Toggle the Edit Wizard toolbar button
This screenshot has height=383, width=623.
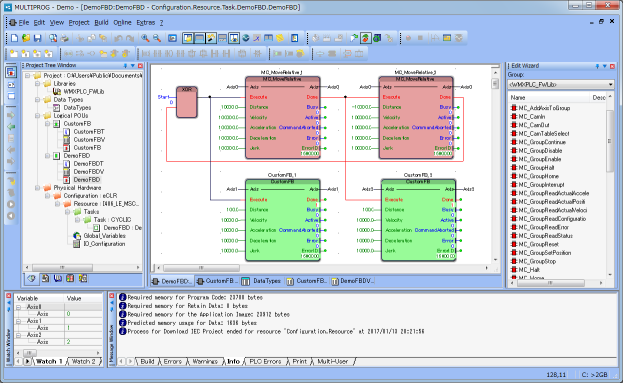211,38
